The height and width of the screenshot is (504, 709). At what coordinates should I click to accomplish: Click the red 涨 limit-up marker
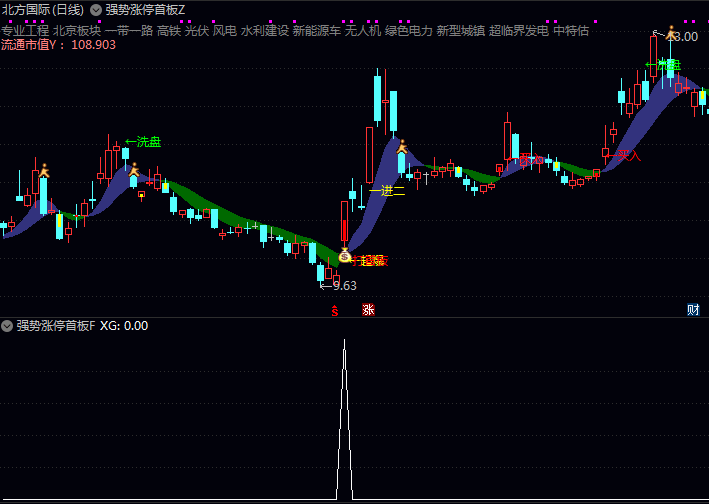pos(368,310)
